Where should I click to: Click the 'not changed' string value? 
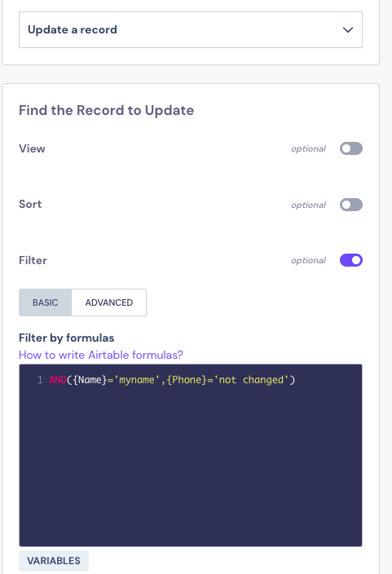pos(251,380)
